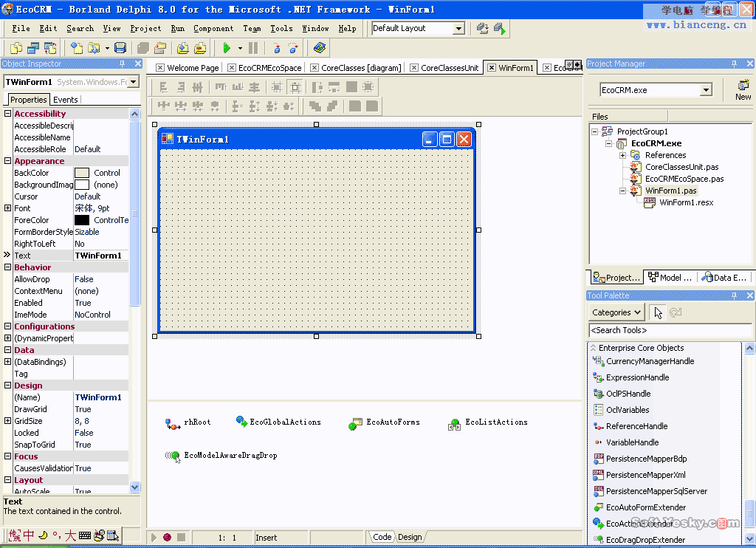Screen dimensions: 756x548
Task: Select EcoCRMEcoSpace.pas in project tree
Action: coord(684,179)
